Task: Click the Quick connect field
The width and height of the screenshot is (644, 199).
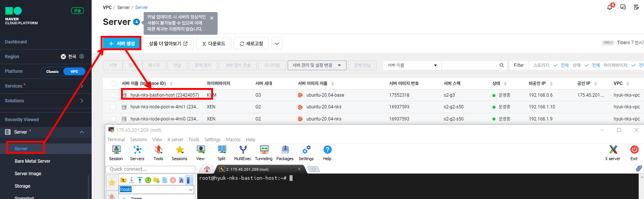Action: point(150,169)
